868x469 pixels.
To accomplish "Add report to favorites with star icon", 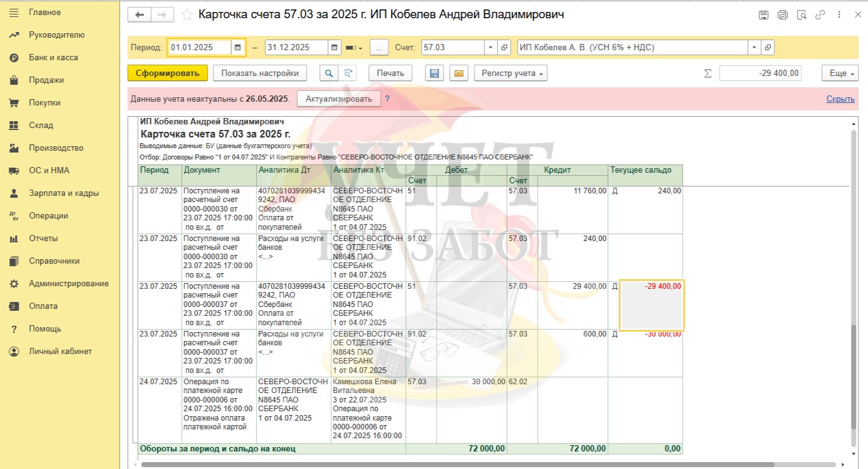I will click(186, 14).
